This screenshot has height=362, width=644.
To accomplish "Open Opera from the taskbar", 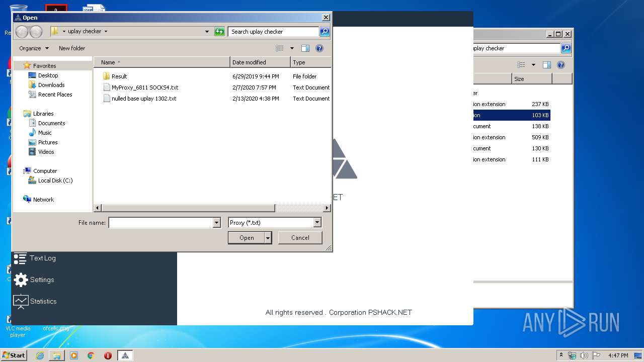I will [108, 355].
